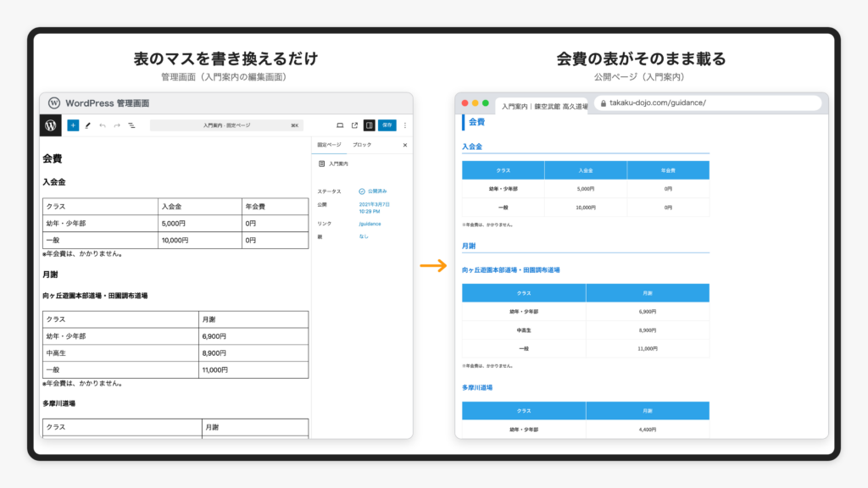Open the document overview list icon
Viewport: 868px width, 488px height.
[131, 125]
